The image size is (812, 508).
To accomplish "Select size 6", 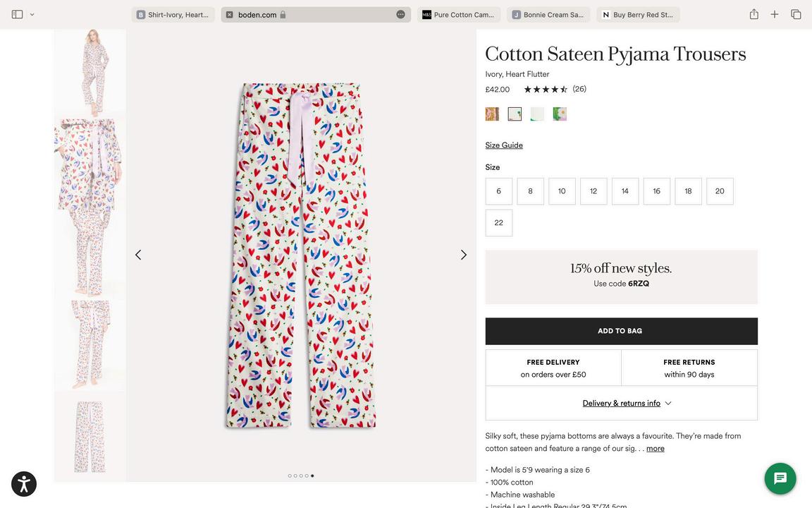I will coord(498,191).
